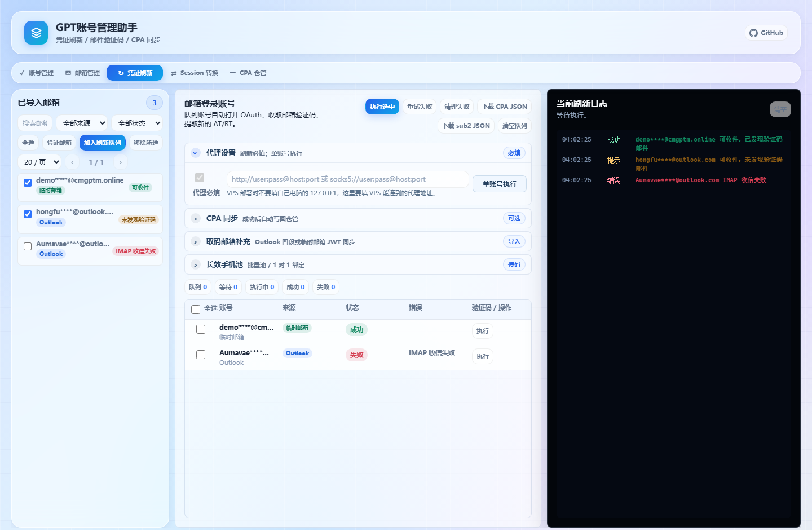The image size is (812, 530).
Task: Collapse the 代理设置 section chevron
Action: coord(196,153)
